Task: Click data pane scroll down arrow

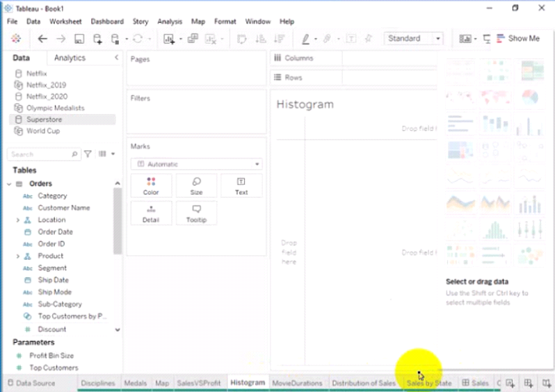Action: 118,329
